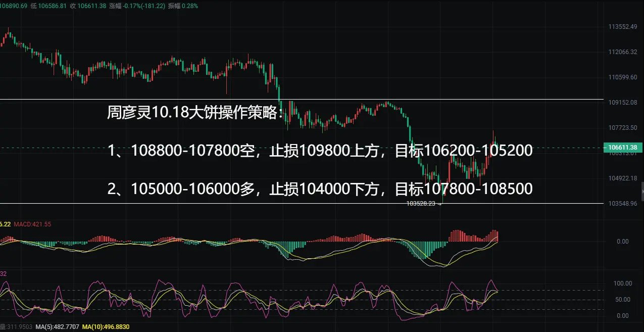Click the 涨幅 -0.17%(-181.22) change readout
The width and height of the screenshot is (644, 332).
[136, 6]
